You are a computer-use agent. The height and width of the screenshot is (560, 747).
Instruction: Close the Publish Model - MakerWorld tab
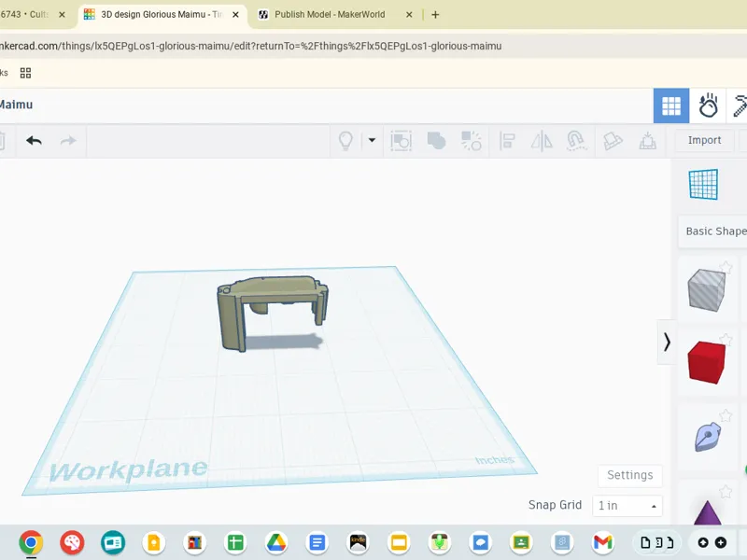pyautogui.click(x=409, y=15)
